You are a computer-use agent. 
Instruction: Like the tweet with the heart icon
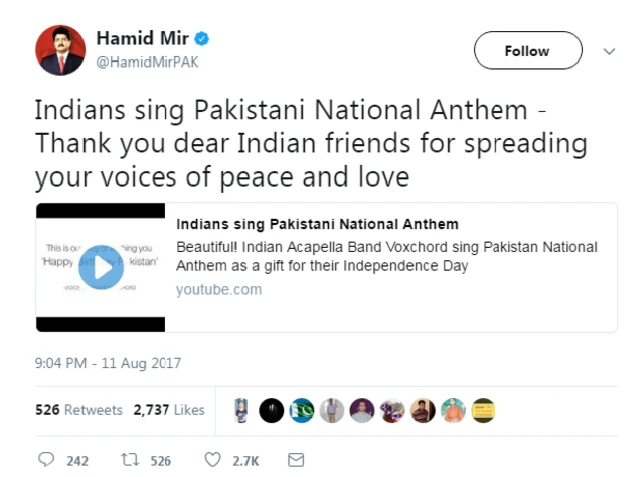[x=212, y=460]
